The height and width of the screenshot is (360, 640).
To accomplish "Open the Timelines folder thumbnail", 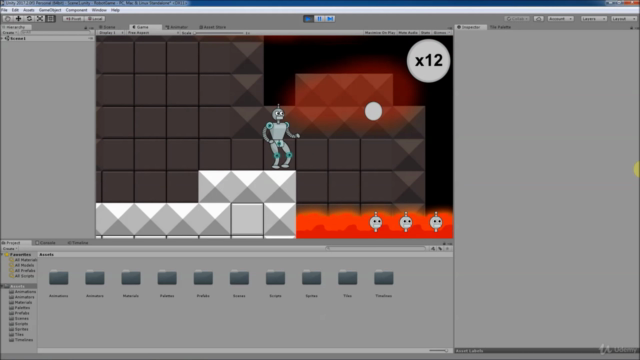I will tap(384, 278).
